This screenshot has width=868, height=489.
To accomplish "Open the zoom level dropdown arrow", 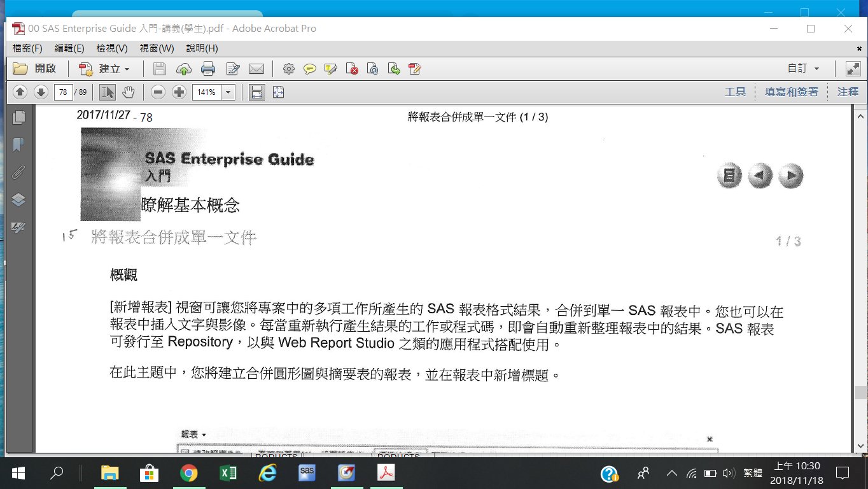I will [228, 92].
